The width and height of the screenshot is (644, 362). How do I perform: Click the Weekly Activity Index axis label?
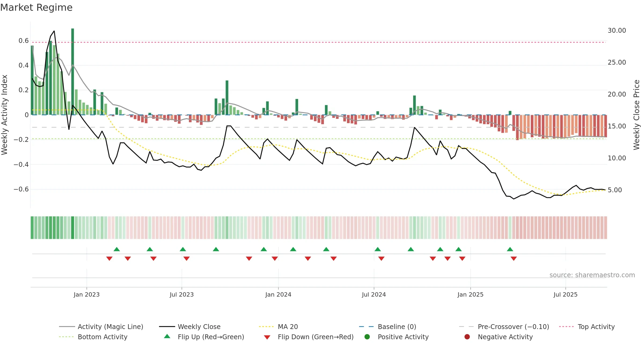(x=4, y=115)
